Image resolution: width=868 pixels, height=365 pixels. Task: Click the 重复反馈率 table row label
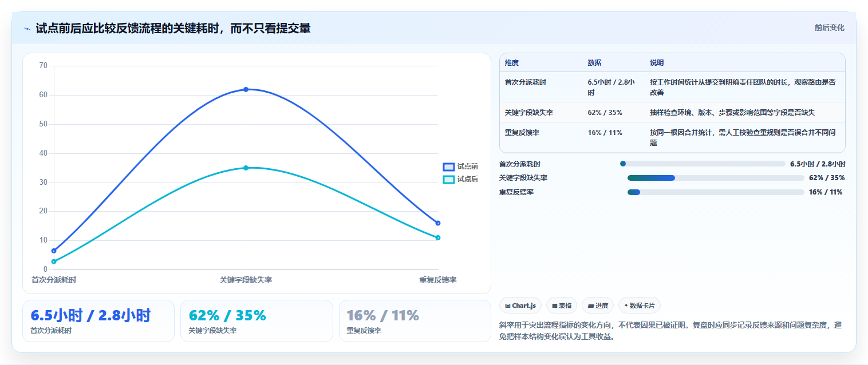(522, 133)
